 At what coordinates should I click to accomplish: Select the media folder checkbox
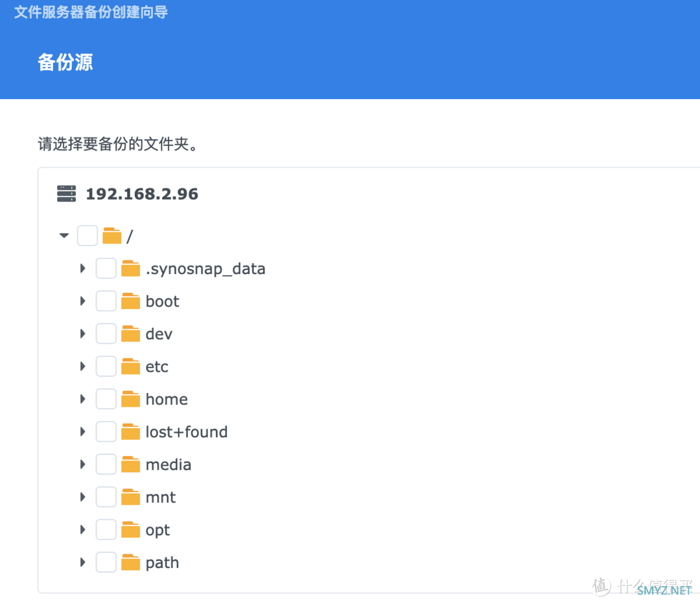point(106,464)
